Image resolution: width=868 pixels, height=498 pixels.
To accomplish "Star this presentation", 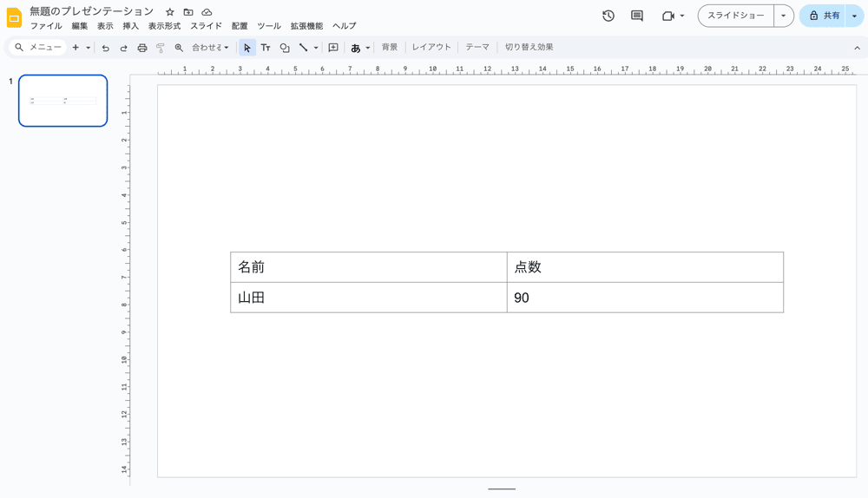I will (170, 12).
